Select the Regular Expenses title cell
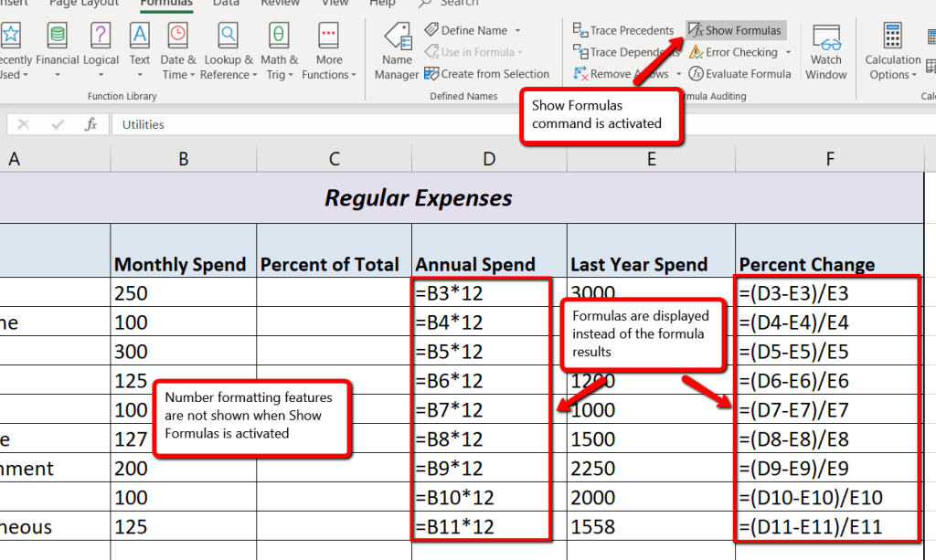 click(461, 198)
